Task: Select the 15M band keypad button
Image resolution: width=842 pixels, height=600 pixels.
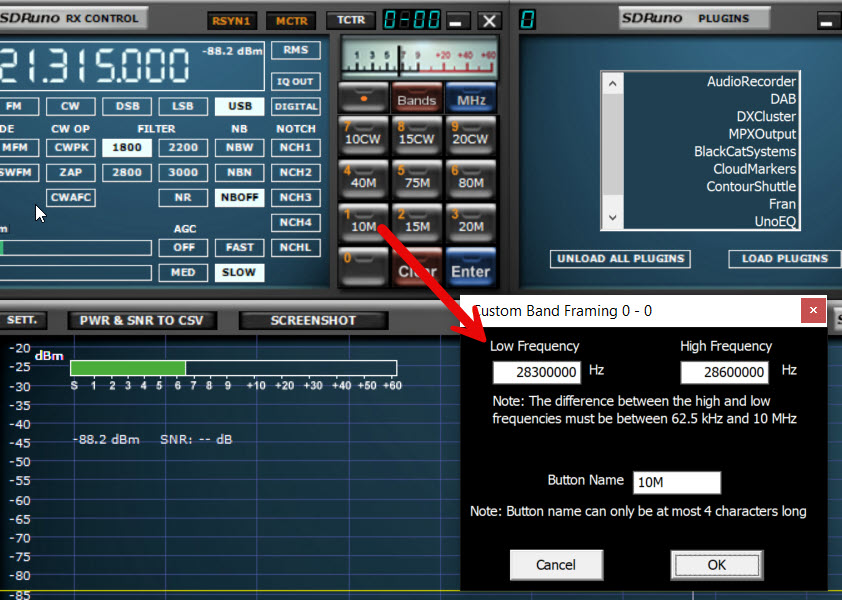Action: (417, 222)
